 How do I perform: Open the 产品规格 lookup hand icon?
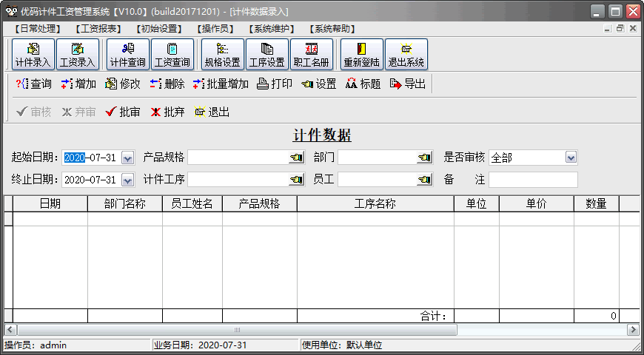coord(296,158)
